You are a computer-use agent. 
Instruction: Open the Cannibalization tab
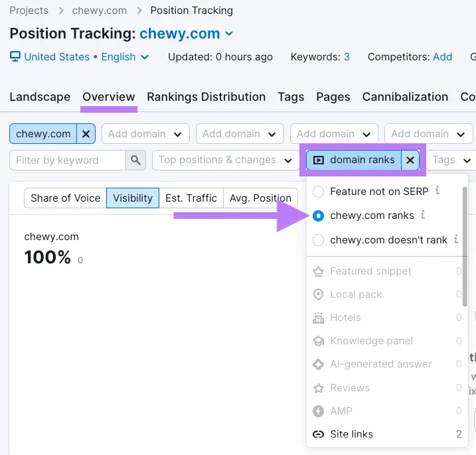tap(405, 97)
